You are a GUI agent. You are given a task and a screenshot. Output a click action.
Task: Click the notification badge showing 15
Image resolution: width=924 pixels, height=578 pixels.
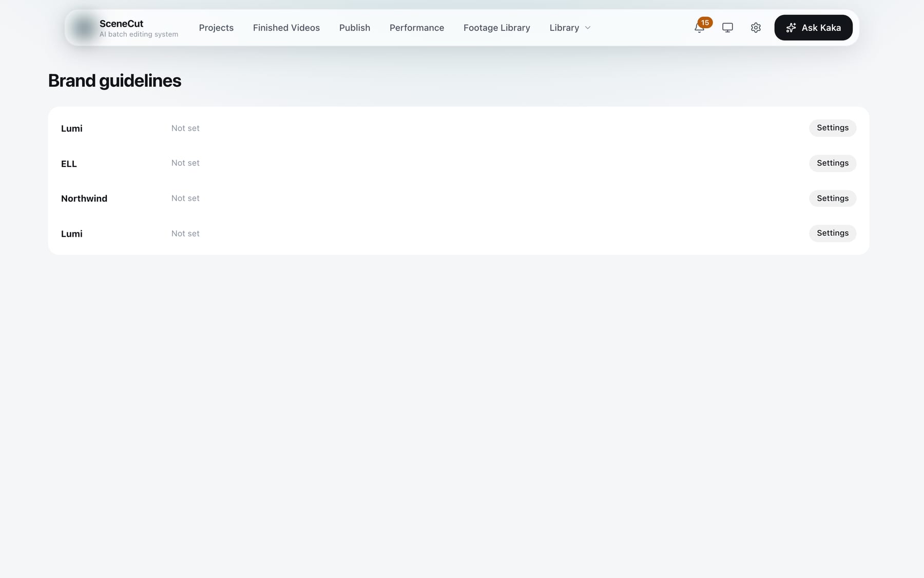coord(705,23)
